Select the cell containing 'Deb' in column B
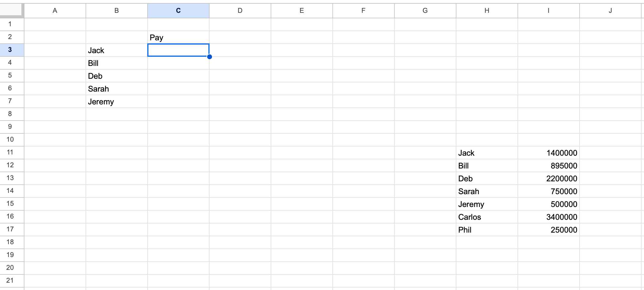This screenshot has width=644, height=290. [x=116, y=76]
